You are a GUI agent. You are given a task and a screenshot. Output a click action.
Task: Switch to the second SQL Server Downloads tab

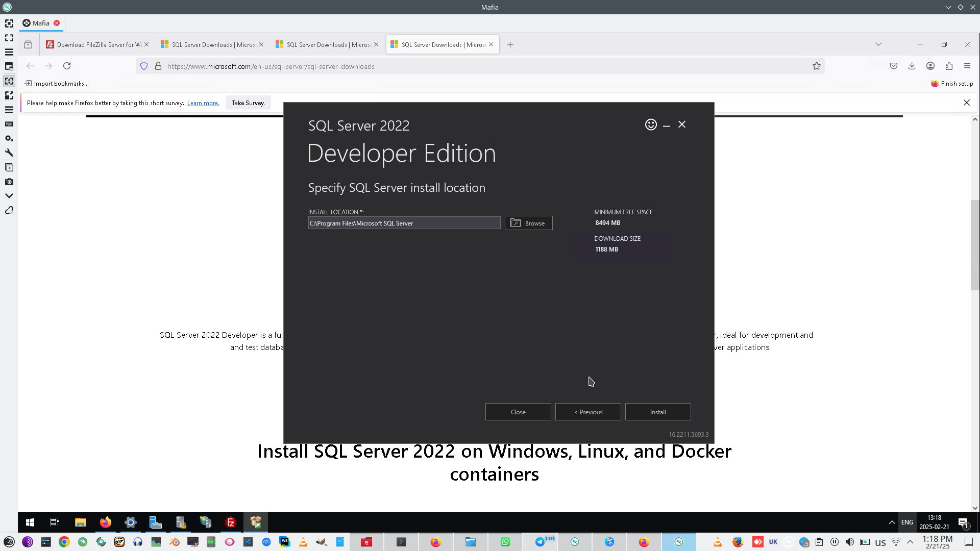point(327,44)
